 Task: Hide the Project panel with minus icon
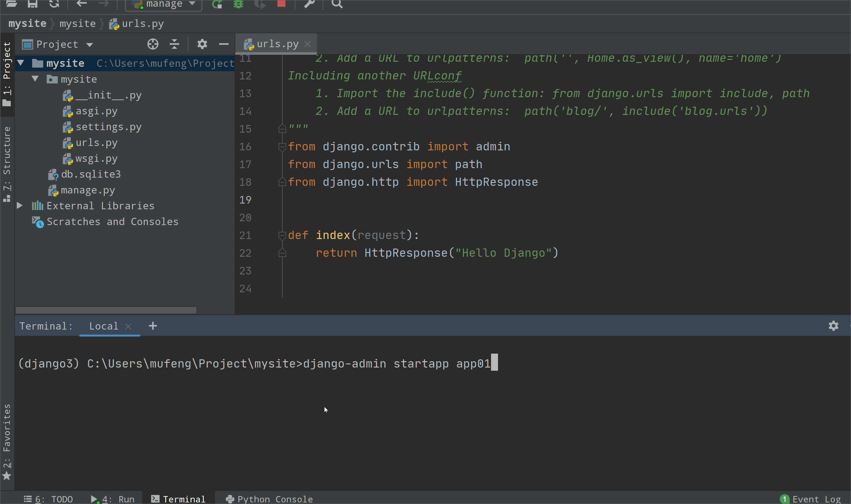(x=224, y=44)
